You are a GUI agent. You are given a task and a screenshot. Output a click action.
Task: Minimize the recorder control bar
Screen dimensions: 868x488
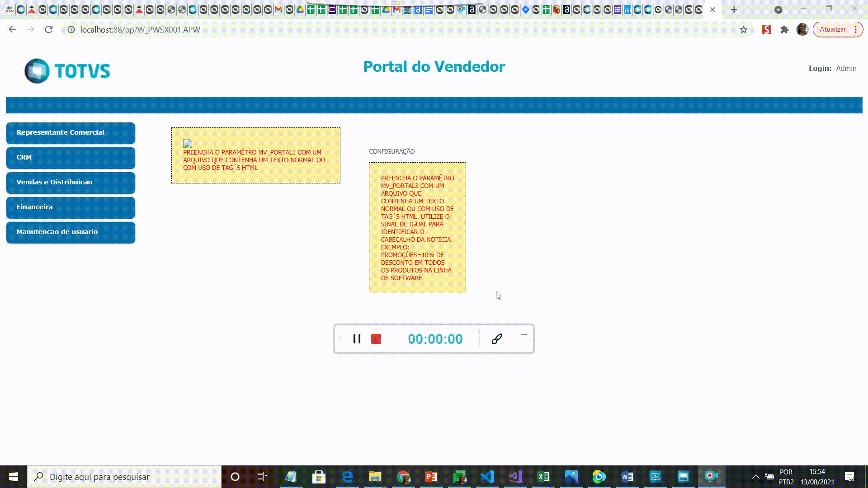pyautogui.click(x=524, y=334)
